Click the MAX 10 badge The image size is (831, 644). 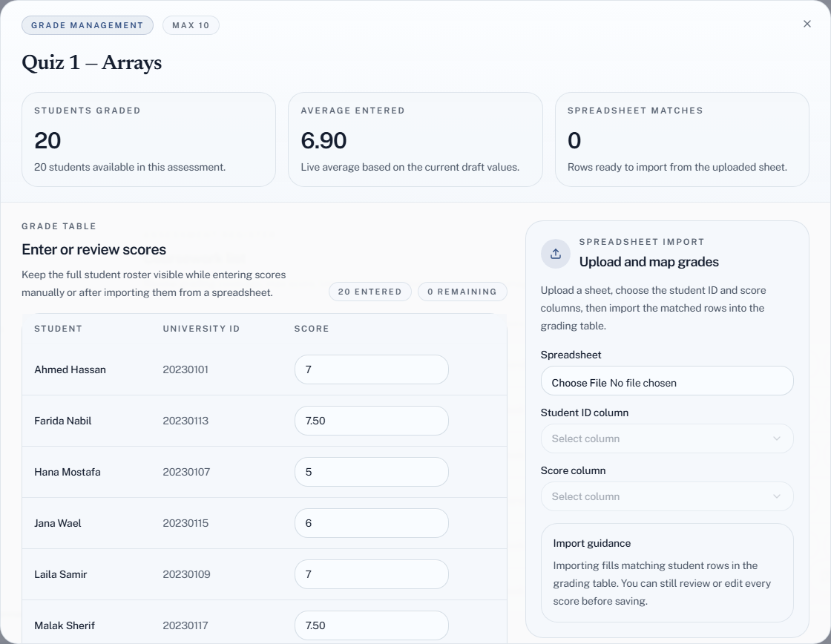pos(191,25)
